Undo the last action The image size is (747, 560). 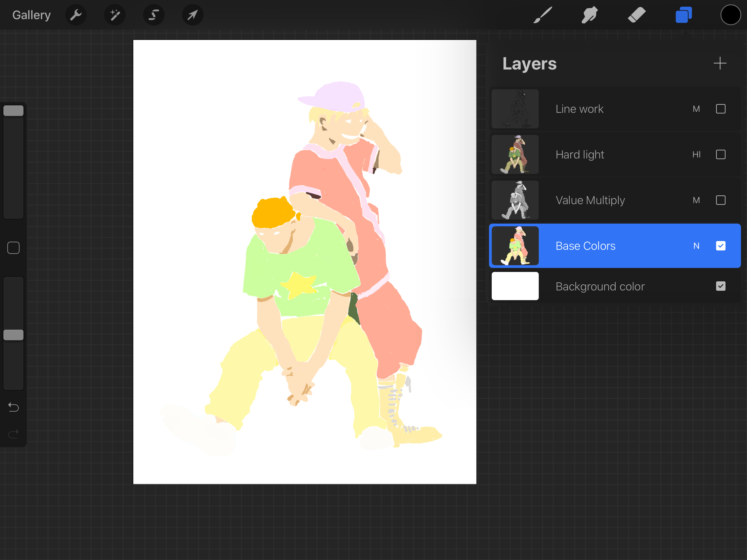[x=13, y=408]
